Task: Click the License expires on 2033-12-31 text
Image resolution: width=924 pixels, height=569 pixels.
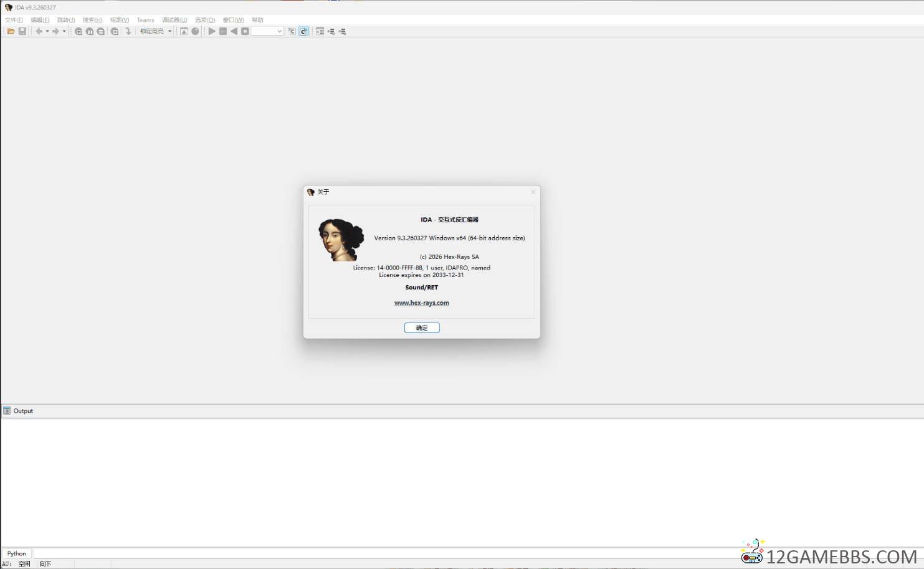Action: [421, 275]
